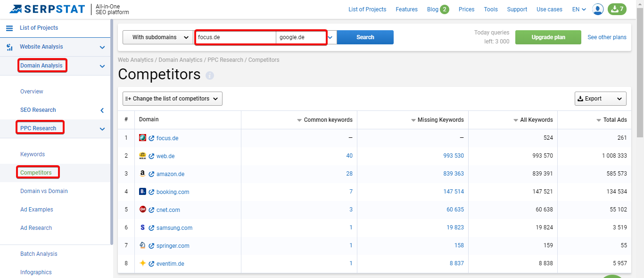
Task: Click the info icon next to Competitors heading
Action: point(210,76)
